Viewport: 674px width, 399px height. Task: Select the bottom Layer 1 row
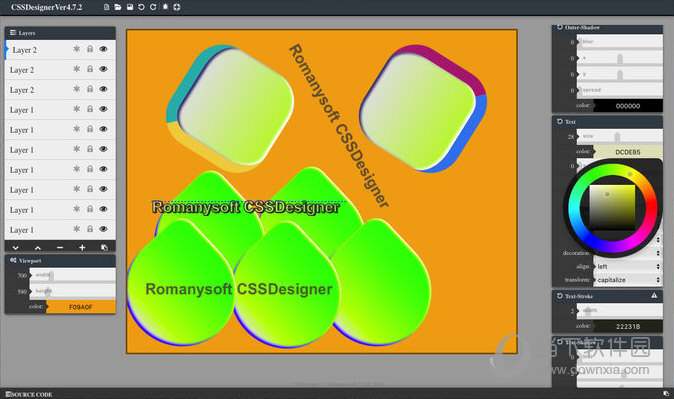(x=60, y=230)
